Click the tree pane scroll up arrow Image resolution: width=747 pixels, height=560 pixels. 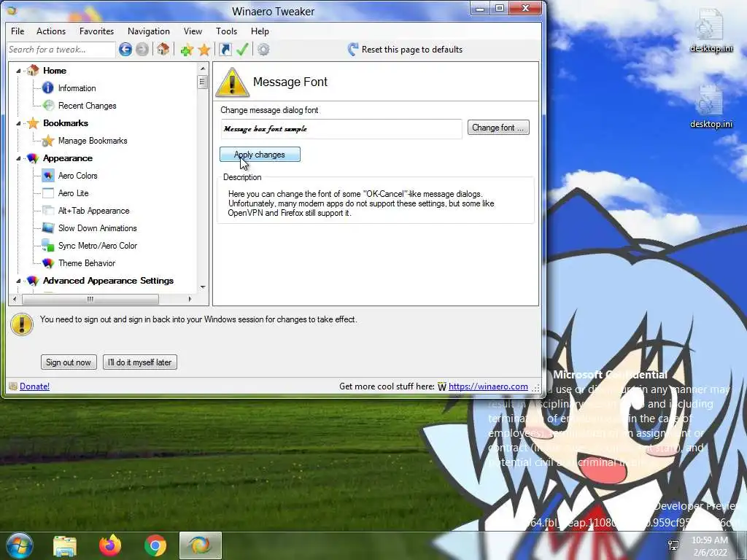tap(203, 69)
